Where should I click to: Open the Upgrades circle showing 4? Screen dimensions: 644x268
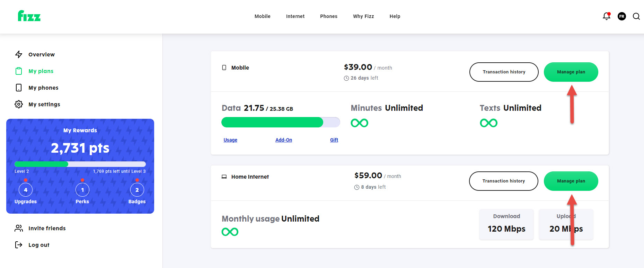(26, 190)
